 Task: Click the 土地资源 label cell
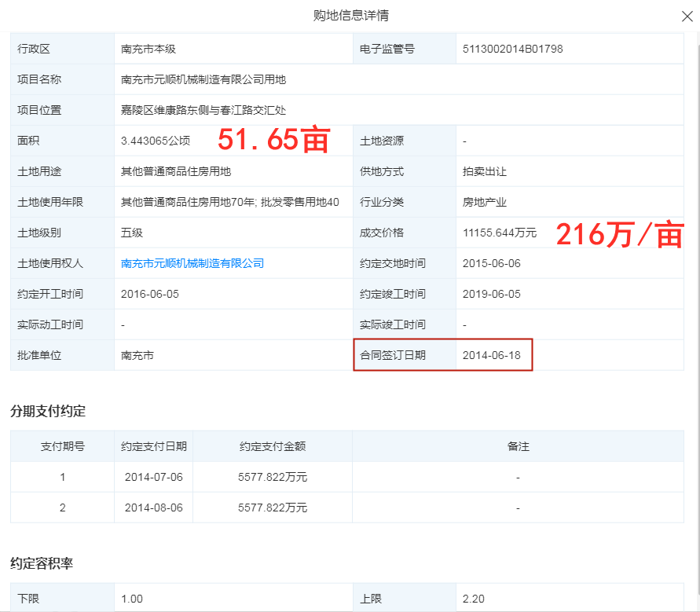[x=405, y=141]
